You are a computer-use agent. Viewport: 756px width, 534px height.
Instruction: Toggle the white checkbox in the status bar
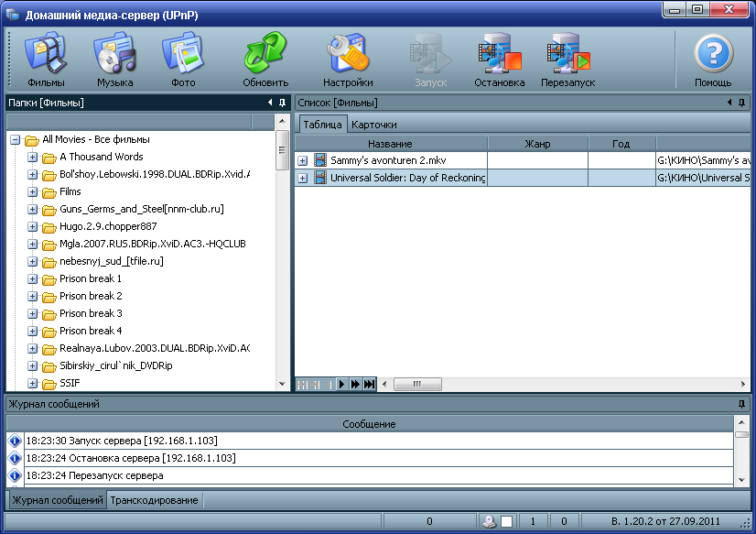[506, 522]
